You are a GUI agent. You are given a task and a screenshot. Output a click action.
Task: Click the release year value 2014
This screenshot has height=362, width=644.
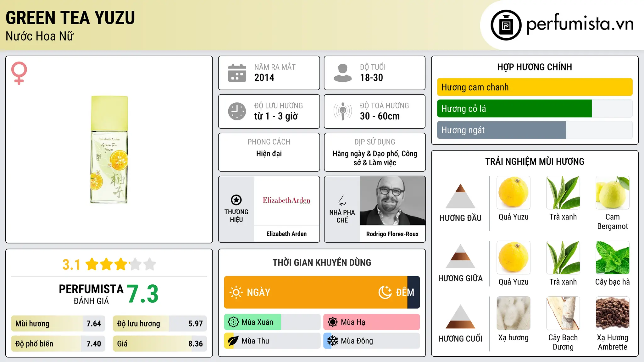click(264, 78)
